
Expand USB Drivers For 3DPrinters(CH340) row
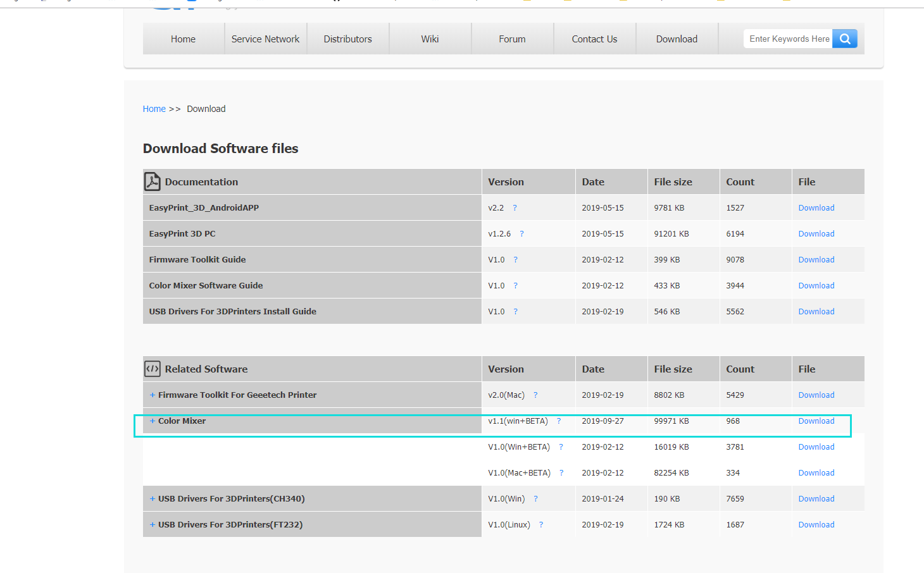click(153, 499)
